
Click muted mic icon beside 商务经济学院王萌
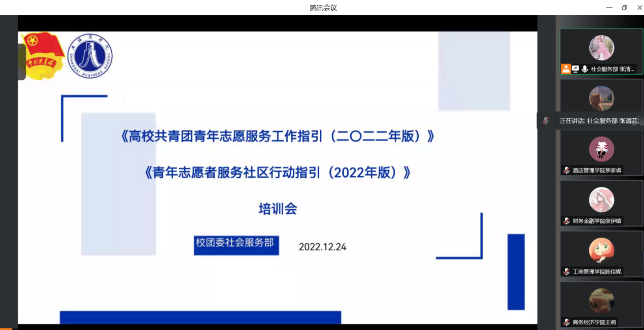(x=566, y=322)
